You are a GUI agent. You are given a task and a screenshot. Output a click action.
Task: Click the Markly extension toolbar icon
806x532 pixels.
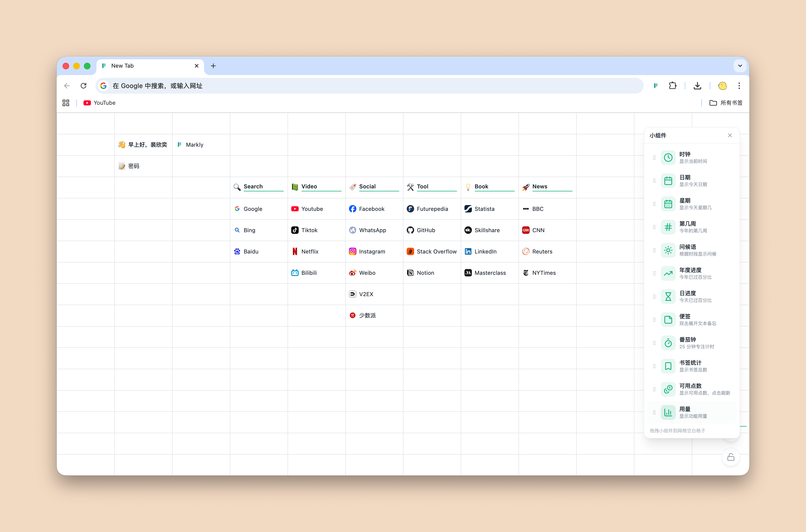pos(655,86)
